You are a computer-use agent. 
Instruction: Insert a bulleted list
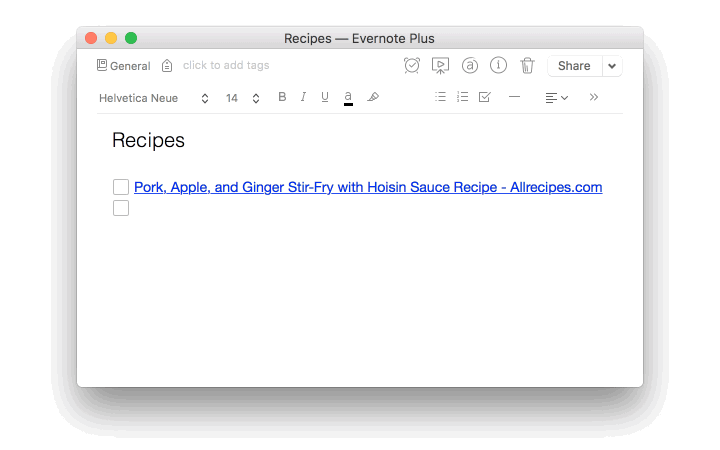[440, 98]
